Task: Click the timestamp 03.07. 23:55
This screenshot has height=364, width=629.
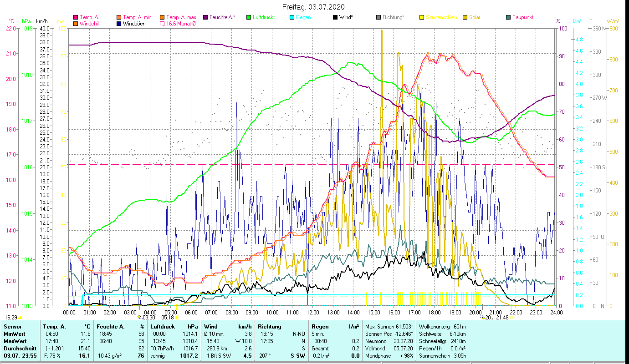Action: click(x=20, y=356)
